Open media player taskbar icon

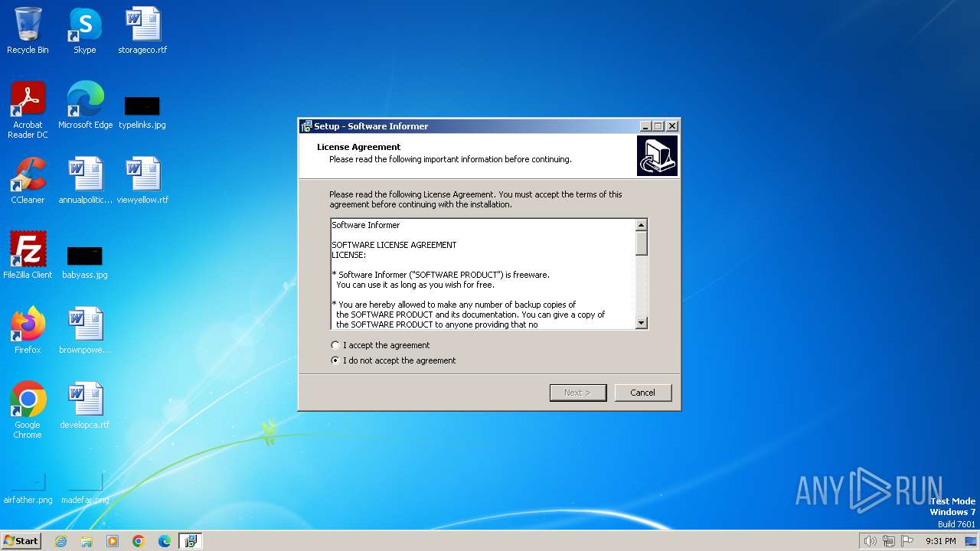click(113, 541)
